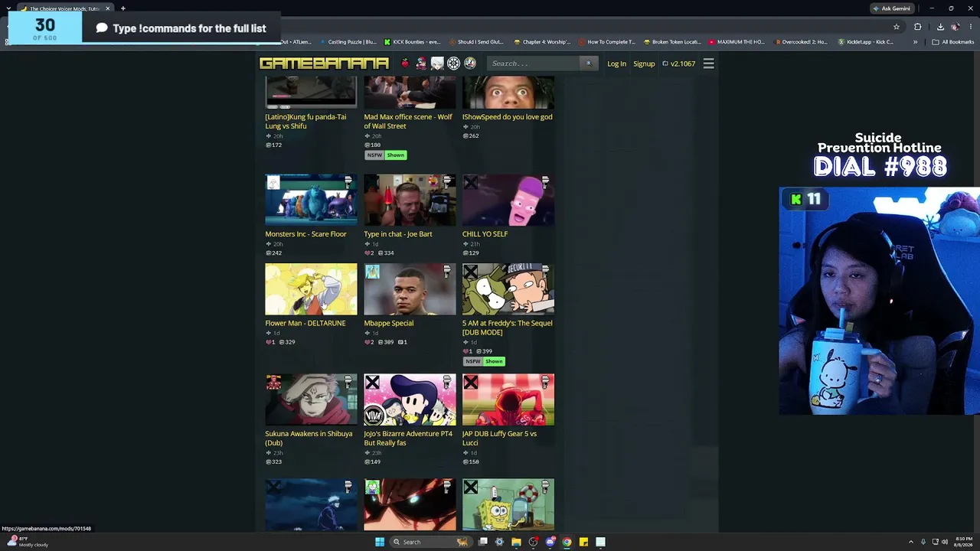Open the Friday Night Funkin' game icon
This screenshot has width=980, height=551.
click(421, 64)
